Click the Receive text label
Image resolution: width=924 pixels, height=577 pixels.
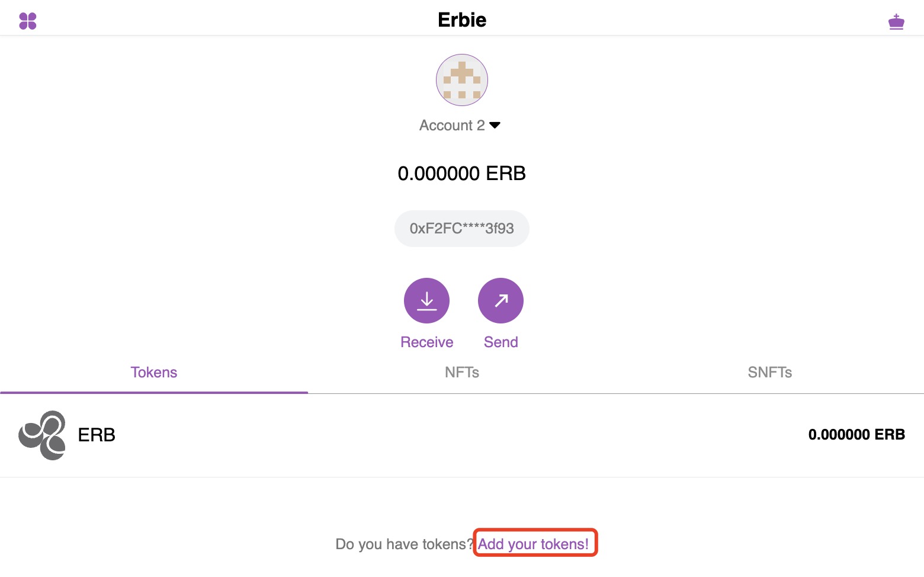[426, 342]
